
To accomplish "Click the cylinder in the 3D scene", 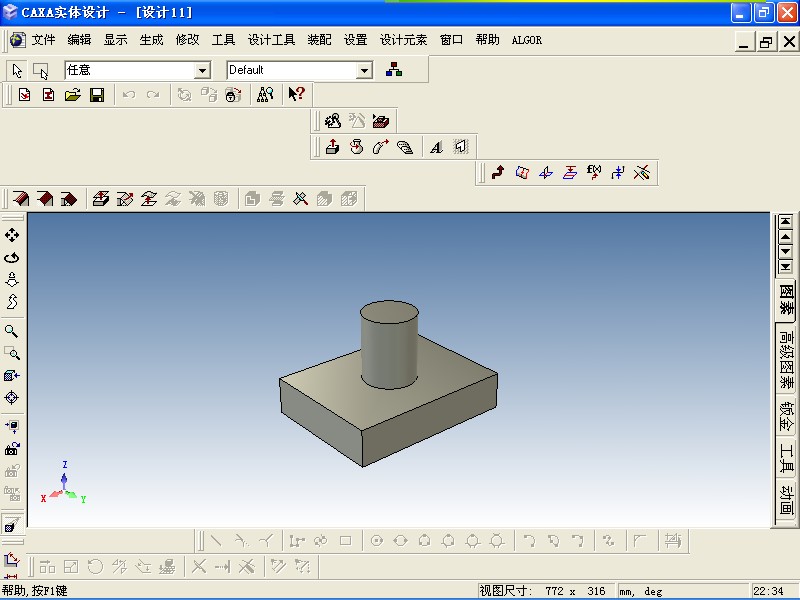I will pyautogui.click(x=389, y=347).
